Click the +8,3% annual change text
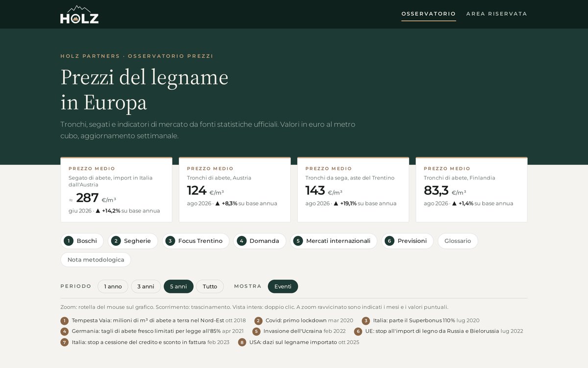 click(x=229, y=204)
